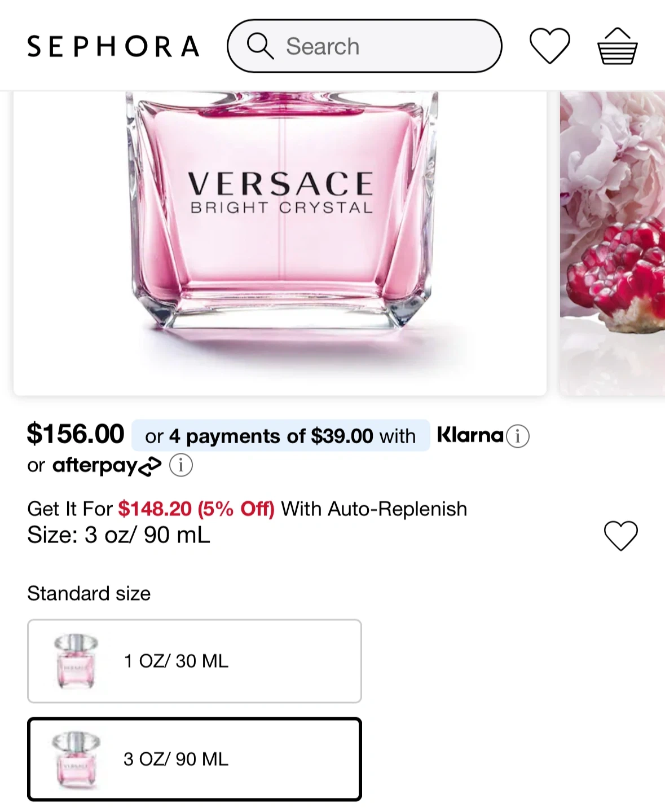Click the afterpay logo
This screenshot has width=665, height=812.
pyautogui.click(x=107, y=466)
